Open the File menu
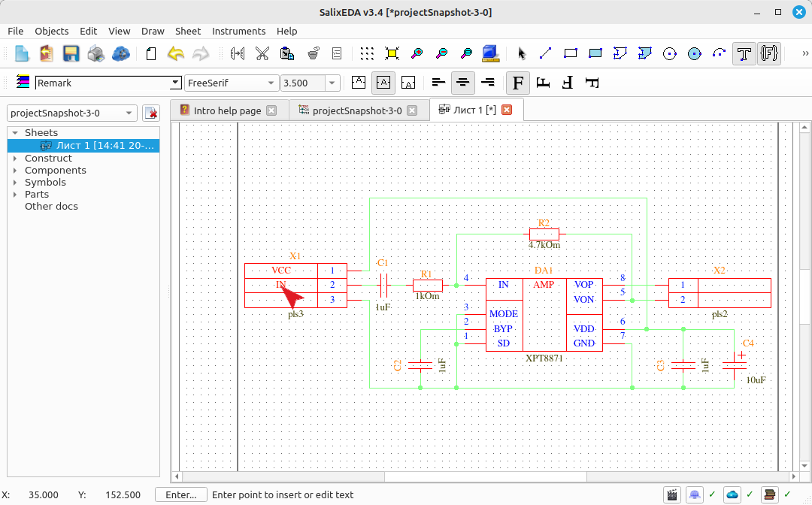 (16, 31)
